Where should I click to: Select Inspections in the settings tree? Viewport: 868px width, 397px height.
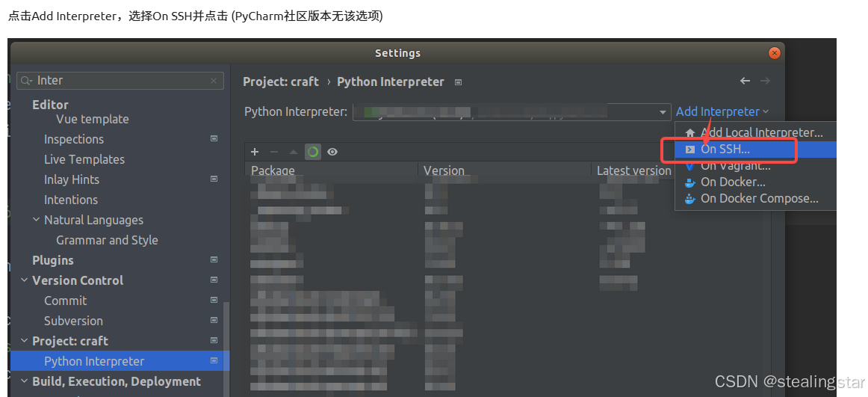[74, 140]
